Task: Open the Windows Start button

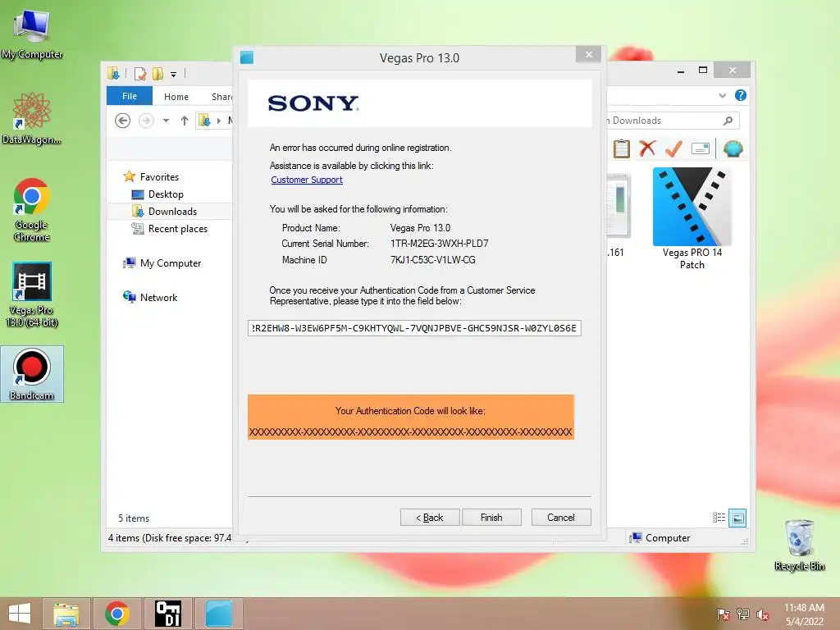Action: tap(20, 614)
